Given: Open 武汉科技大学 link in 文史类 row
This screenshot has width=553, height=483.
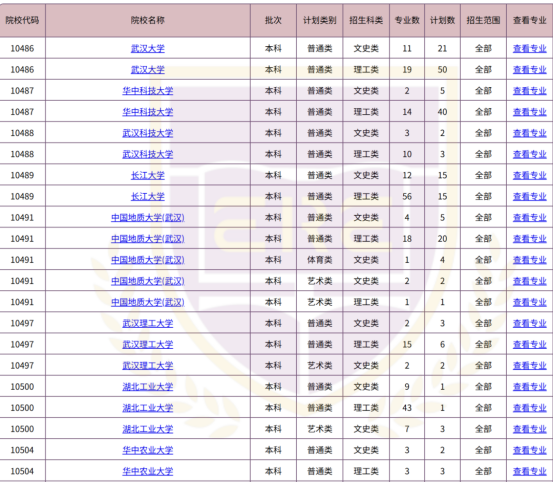Looking at the screenshot, I should (x=148, y=133).
